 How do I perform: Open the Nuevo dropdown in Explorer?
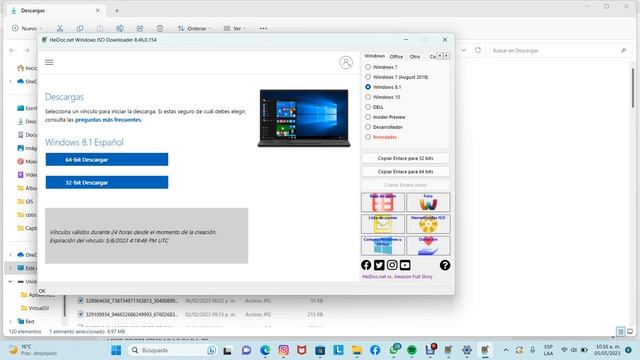pyautogui.click(x=27, y=28)
